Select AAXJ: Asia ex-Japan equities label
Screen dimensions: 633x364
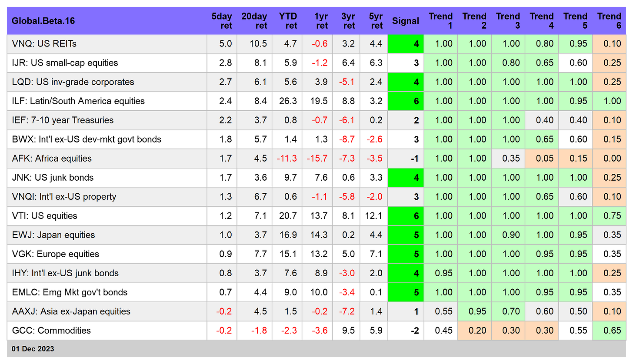click(x=71, y=311)
